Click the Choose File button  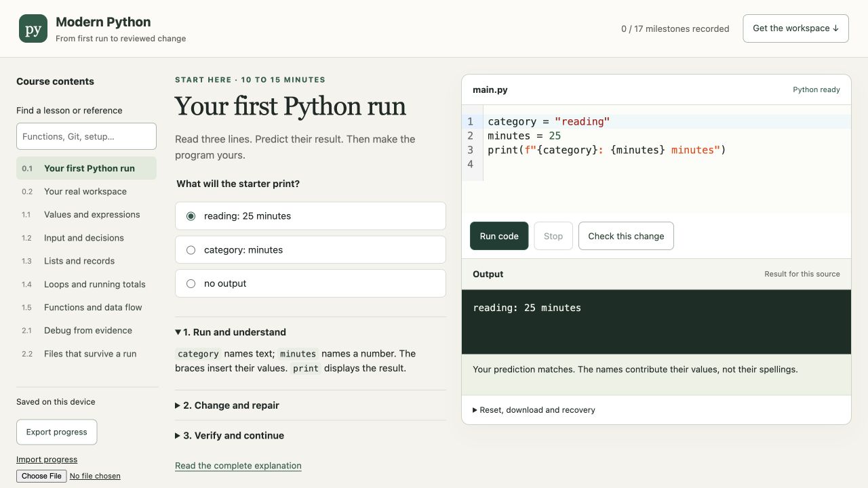tap(41, 476)
